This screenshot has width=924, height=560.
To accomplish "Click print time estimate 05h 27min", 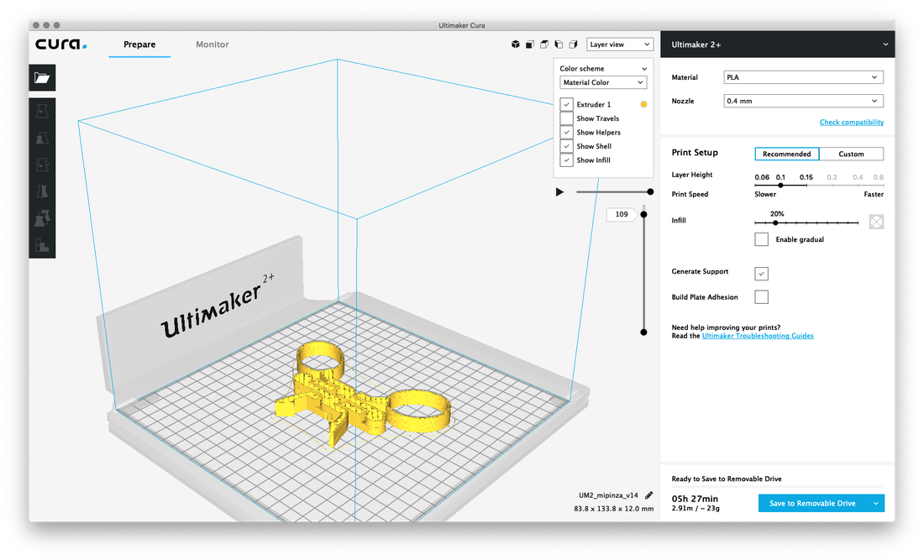I will [x=695, y=499].
